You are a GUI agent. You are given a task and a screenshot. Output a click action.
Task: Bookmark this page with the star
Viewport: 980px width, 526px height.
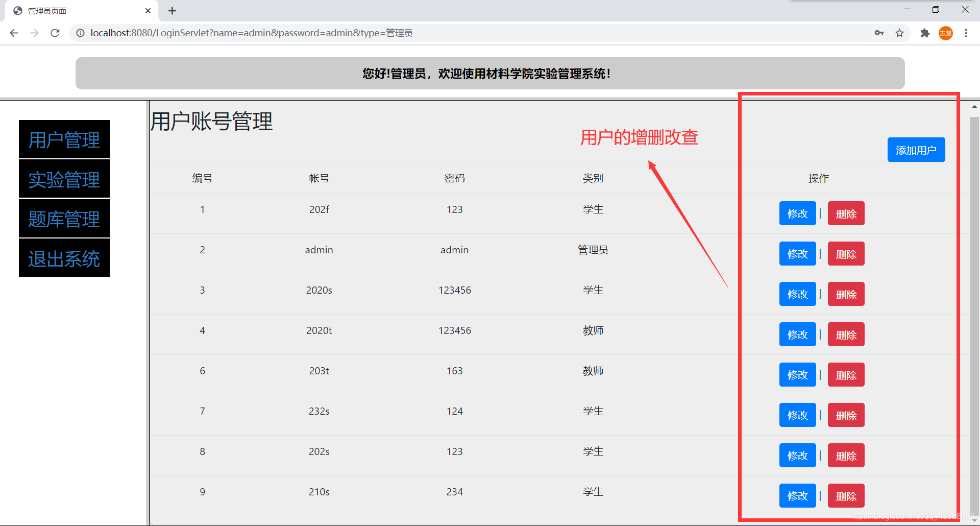(x=899, y=33)
